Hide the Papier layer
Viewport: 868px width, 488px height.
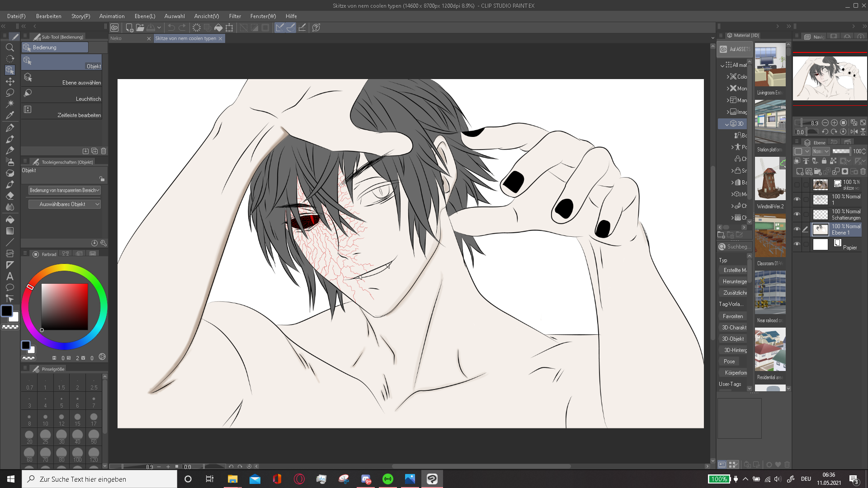(797, 244)
